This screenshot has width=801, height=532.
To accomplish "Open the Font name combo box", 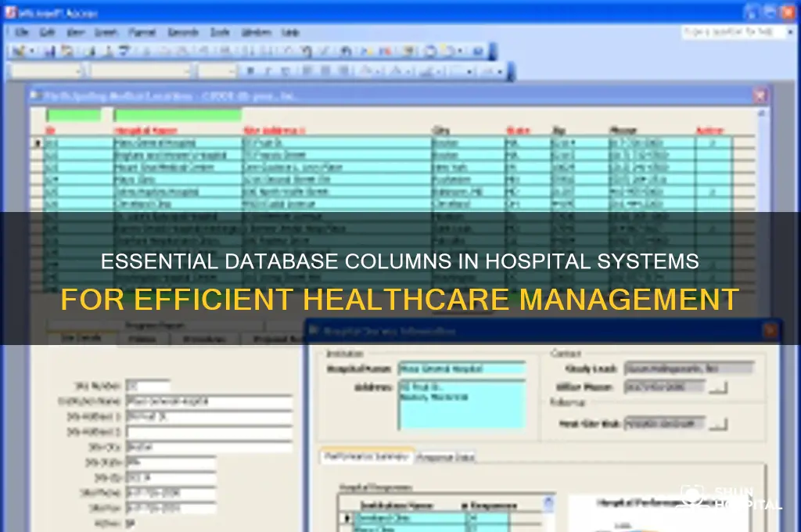I will [x=141, y=70].
